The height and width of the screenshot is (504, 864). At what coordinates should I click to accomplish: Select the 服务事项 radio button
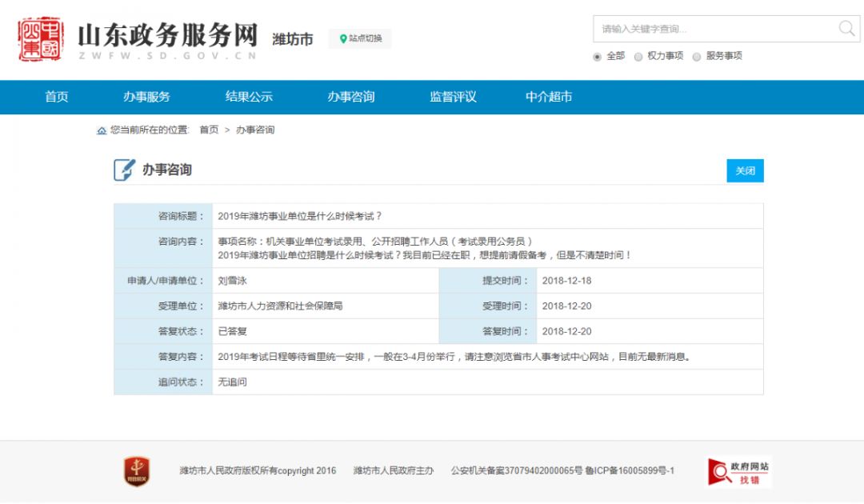tap(697, 57)
